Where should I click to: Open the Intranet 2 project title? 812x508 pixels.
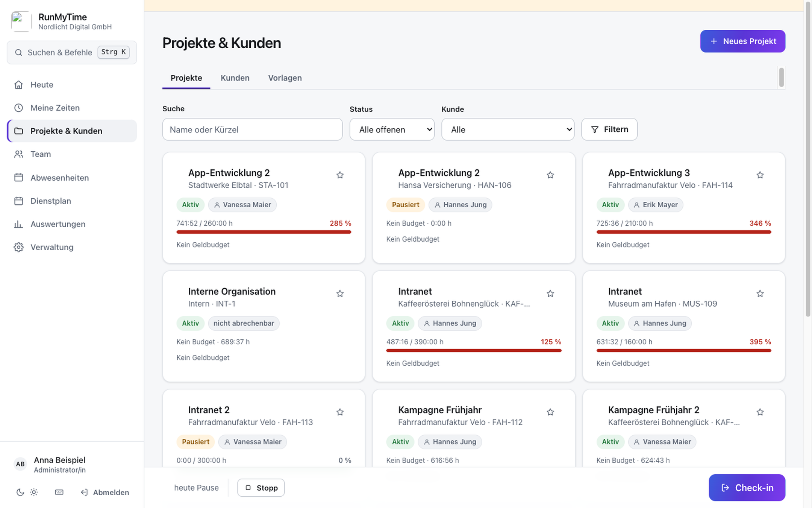tap(209, 410)
